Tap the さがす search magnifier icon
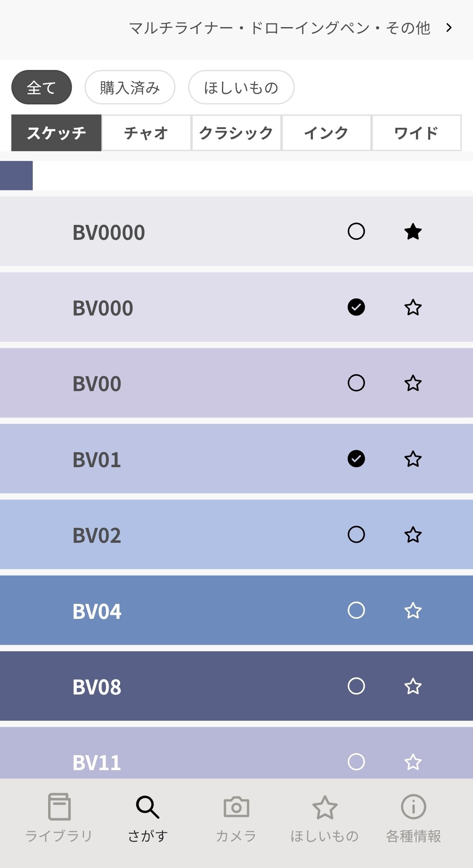Viewport: 473px width, 868px height. 148,807
